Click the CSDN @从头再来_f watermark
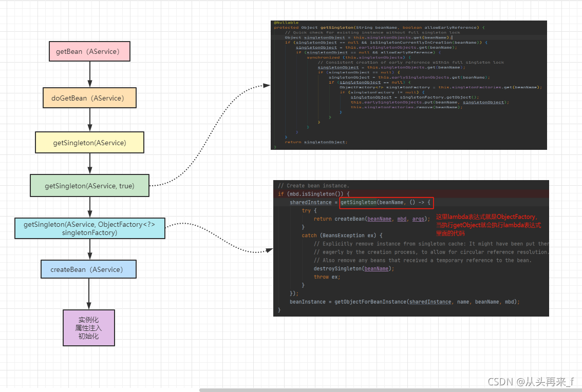This screenshot has height=392, width=582. pos(531,382)
